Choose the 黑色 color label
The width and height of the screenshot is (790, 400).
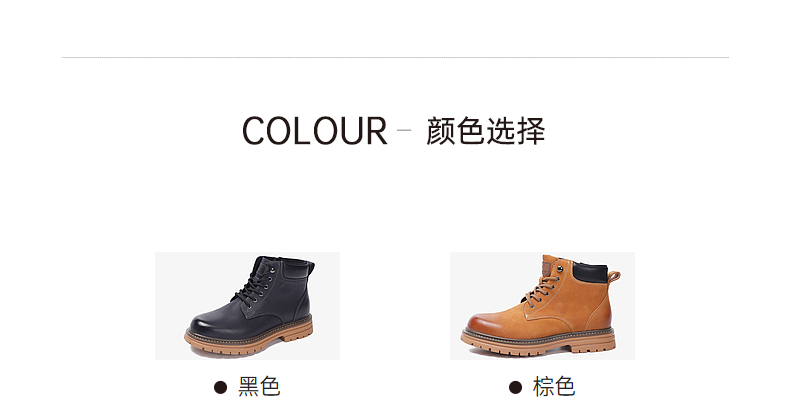(x=259, y=387)
